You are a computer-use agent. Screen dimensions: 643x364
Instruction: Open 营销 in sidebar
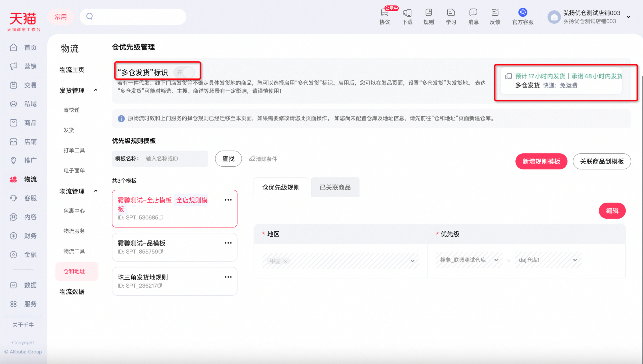coord(23,66)
